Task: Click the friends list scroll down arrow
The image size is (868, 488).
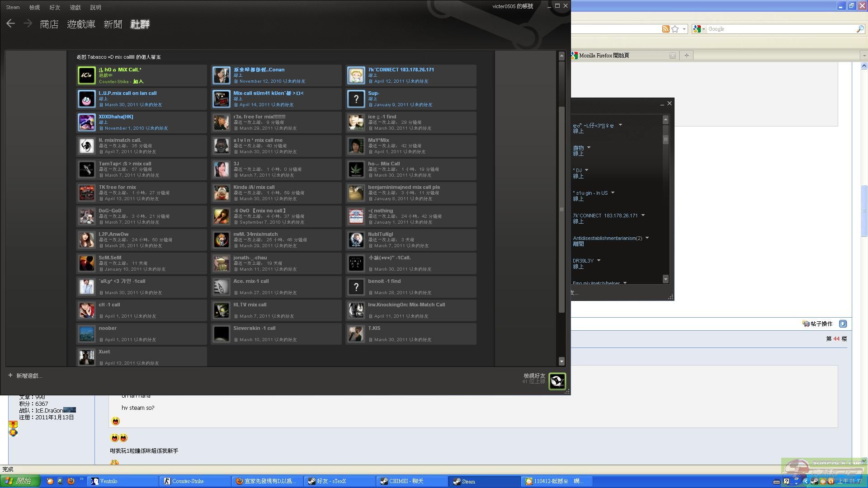Action: tap(665, 279)
